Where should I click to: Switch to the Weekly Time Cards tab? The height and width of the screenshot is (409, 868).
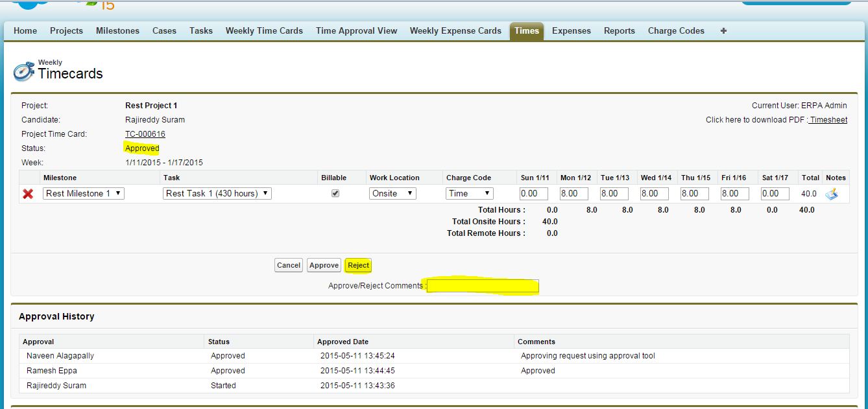pyautogui.click(x=264, y=30)
